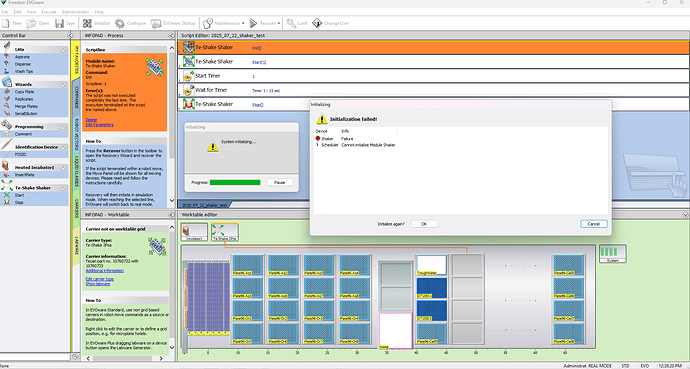Collapse the LiHa group in Control Bar

point(63,50)
